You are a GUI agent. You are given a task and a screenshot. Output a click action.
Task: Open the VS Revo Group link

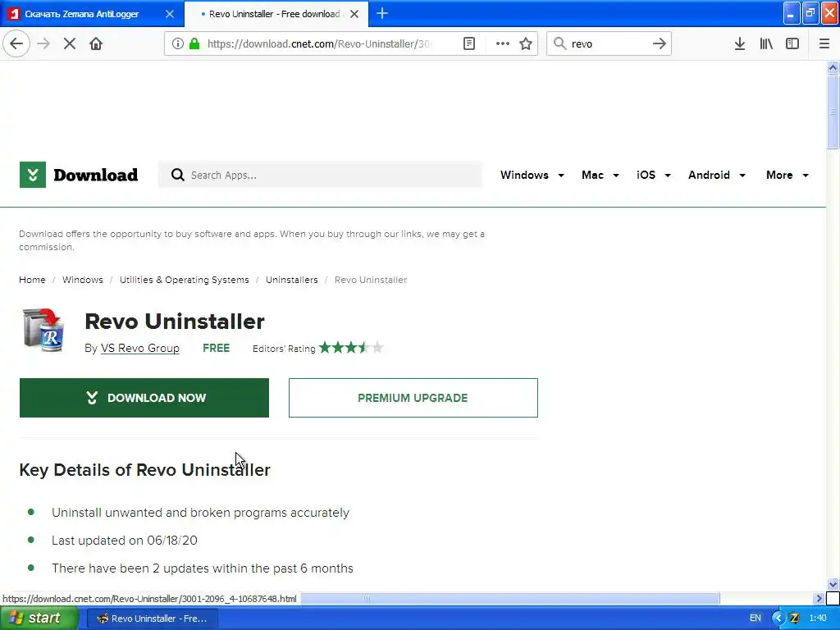[139, 348]
